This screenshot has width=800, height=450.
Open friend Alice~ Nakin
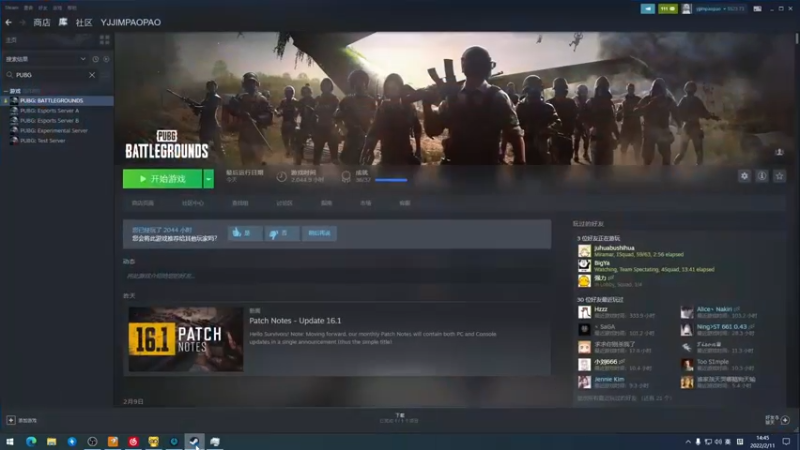[714, 309]
